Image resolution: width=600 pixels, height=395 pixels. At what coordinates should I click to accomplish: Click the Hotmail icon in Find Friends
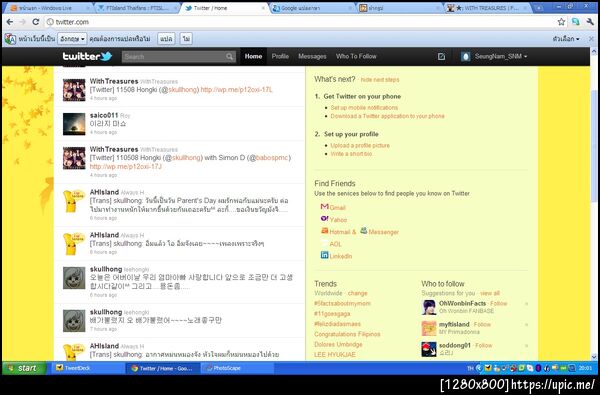click(x=324, y=231)
